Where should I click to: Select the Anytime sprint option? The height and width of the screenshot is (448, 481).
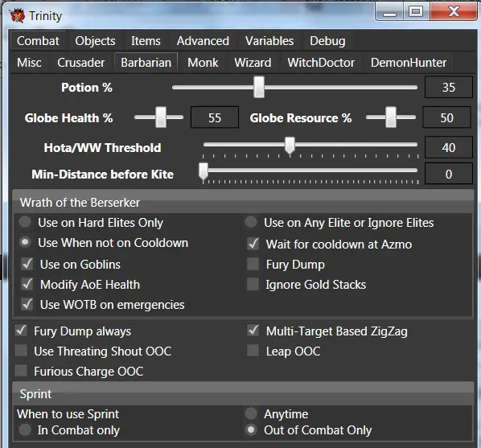(251, 413)
